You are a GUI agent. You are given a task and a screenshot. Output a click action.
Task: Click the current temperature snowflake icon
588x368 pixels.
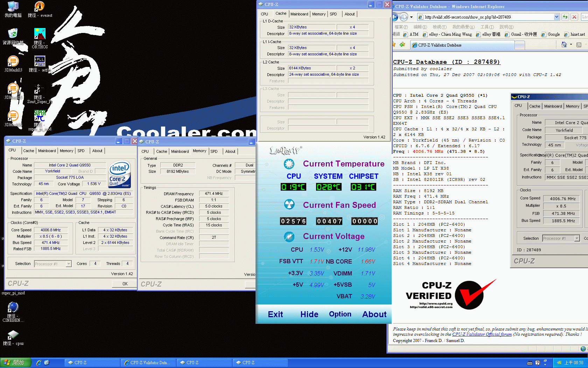click(289, 164)
